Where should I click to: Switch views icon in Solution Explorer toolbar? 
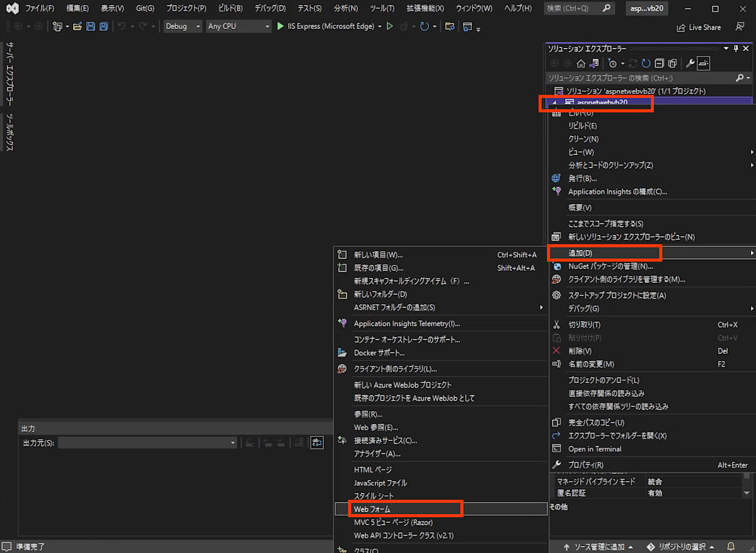click(593, 63)
